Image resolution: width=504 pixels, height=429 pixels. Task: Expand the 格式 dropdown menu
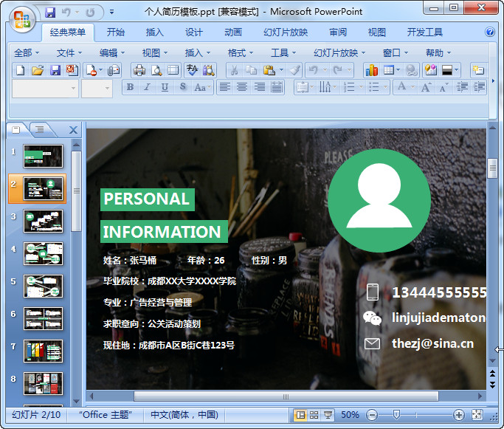241,52
